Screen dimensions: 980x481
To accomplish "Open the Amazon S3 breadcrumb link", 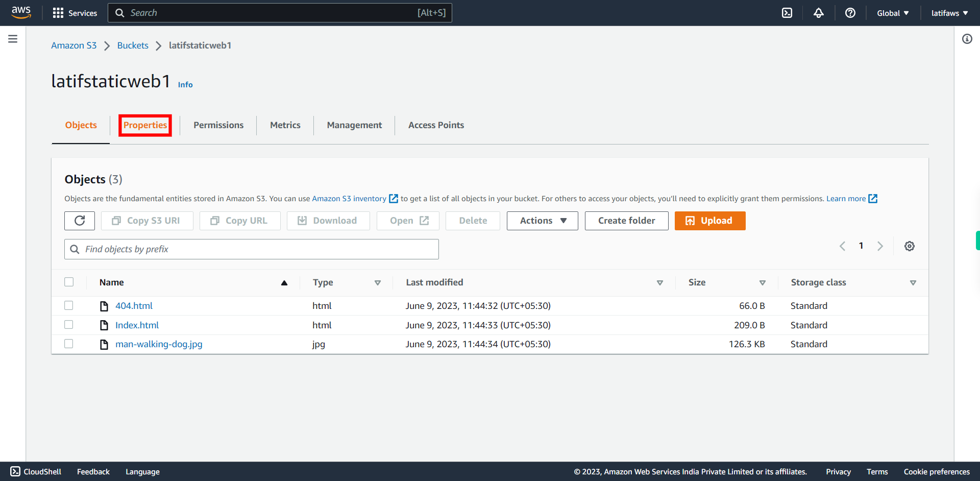I will 74,45.
